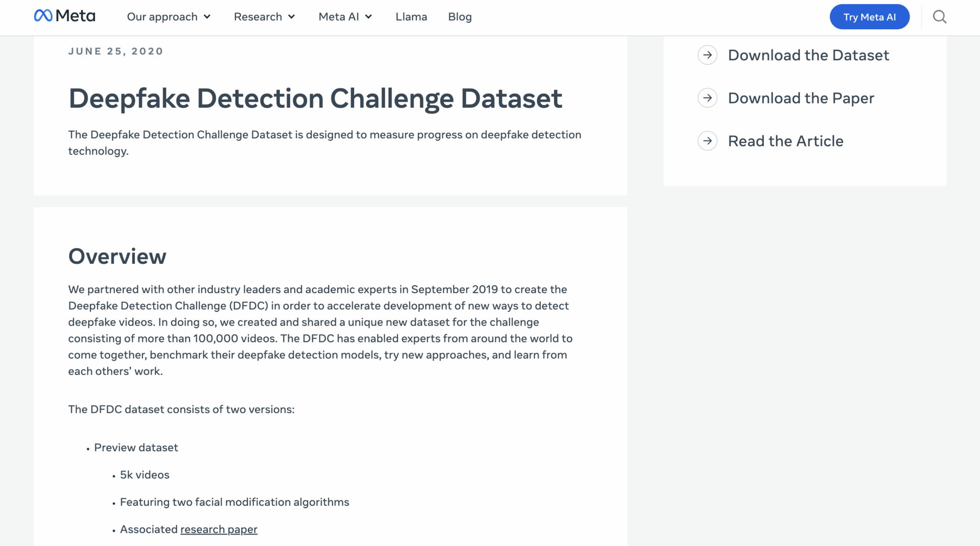
Task: Open the Read the Article link
Action: (x=785, y=141)
